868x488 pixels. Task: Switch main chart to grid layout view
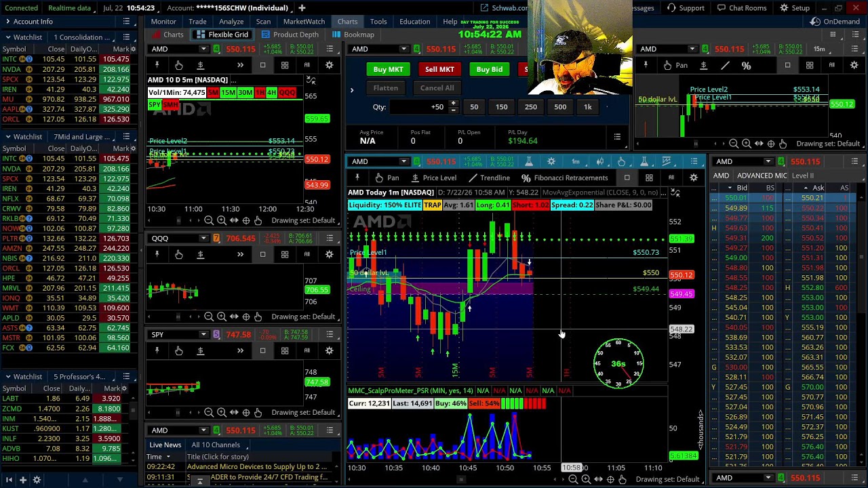649,178
